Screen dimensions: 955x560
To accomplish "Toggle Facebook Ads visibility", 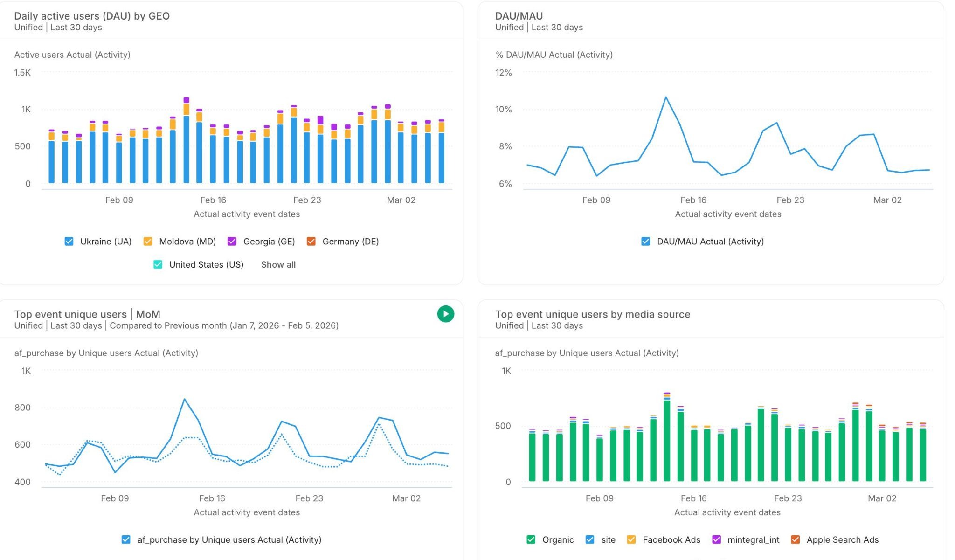I will [x=631, y=539].
